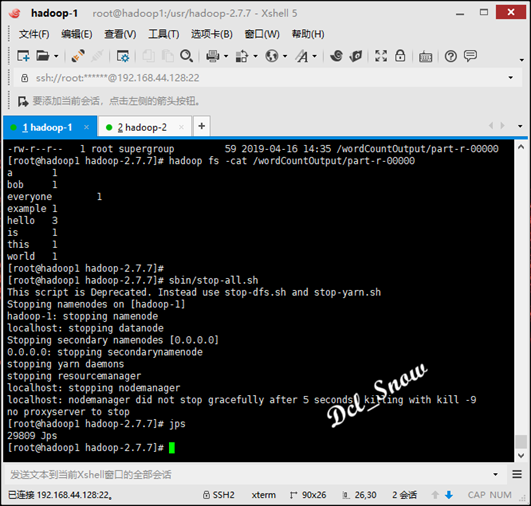Expand the file transfer dropdown arrow
The height and width of the screenshot is (506, 531).
tap(255, 56)
